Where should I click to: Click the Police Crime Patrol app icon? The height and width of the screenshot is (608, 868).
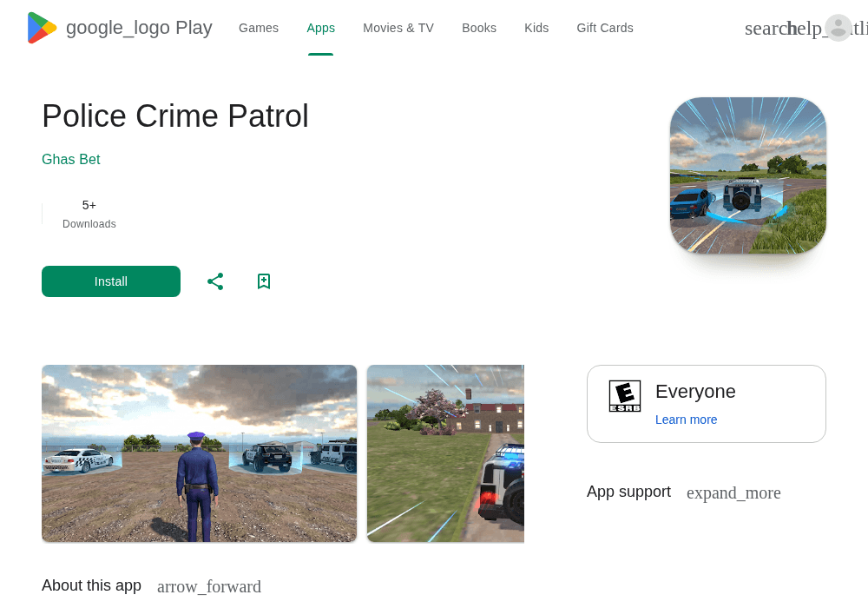748,175
